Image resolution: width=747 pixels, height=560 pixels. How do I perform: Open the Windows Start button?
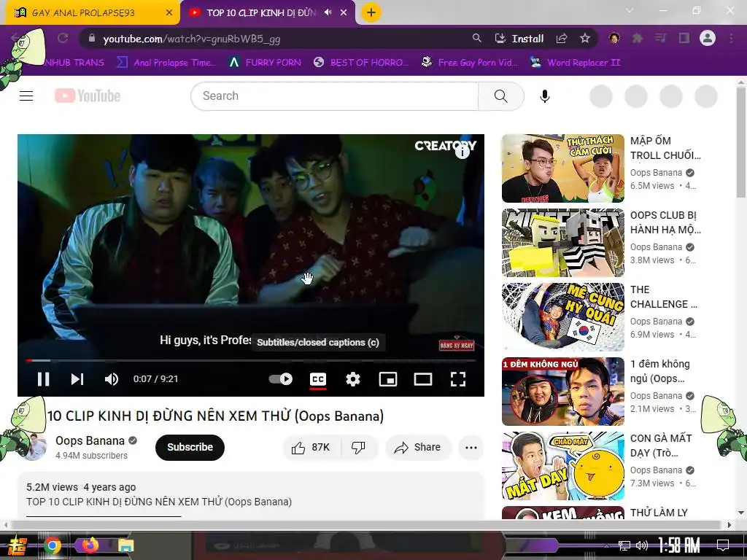tap(16, 545)
